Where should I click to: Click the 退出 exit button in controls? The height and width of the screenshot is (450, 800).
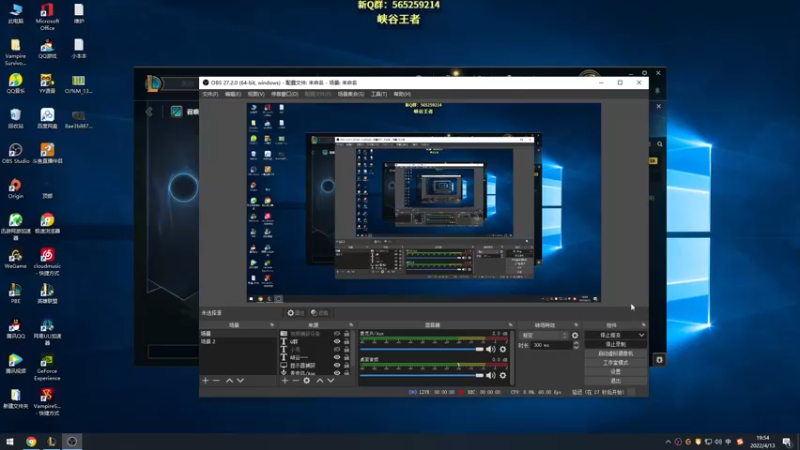pyautogui.click(x=616, y=381)
